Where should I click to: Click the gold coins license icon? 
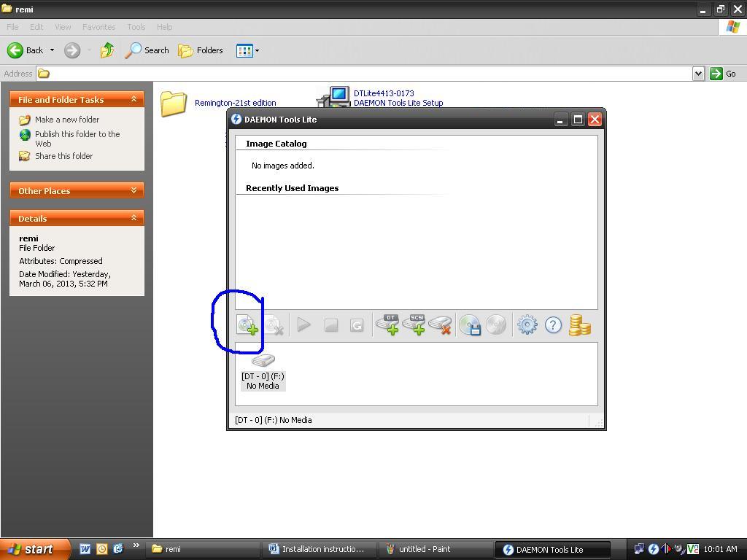click(x=580, y=325)
